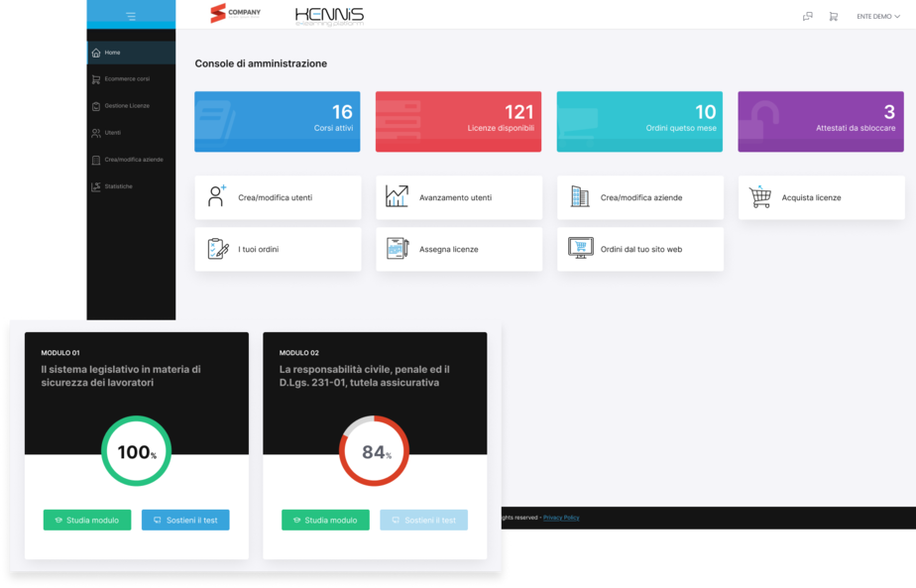Click the Crea/modifica utenti person icon
The image size is (916, 588).
[216, 196]
